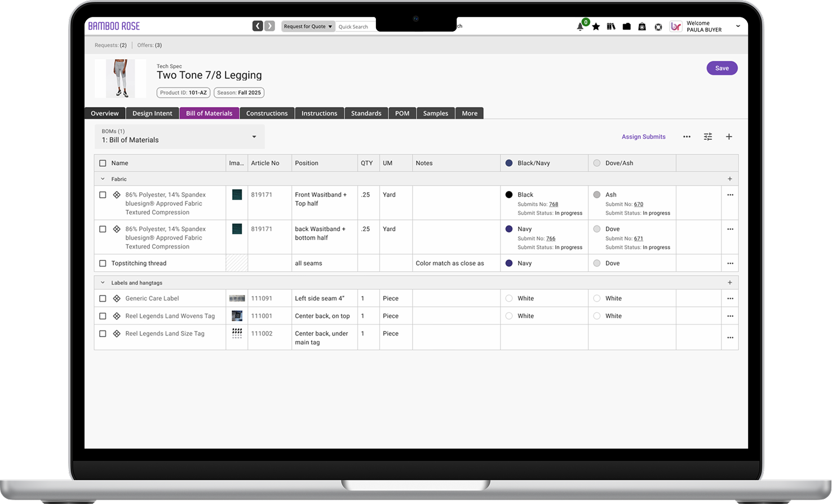Check the back Waistband fabric row checkbox

tap(103, 229)
